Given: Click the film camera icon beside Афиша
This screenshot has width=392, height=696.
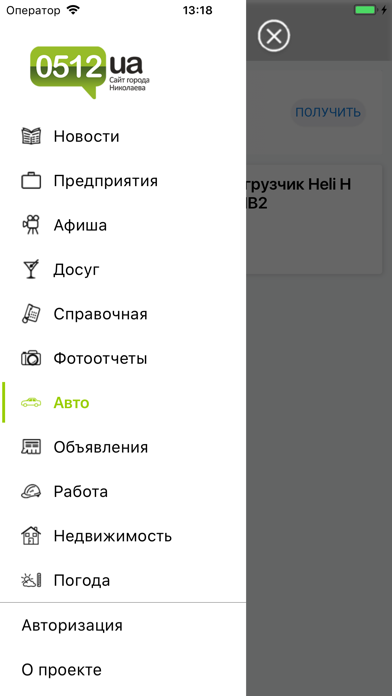Looking at the screenshot, I should [31, 225].
